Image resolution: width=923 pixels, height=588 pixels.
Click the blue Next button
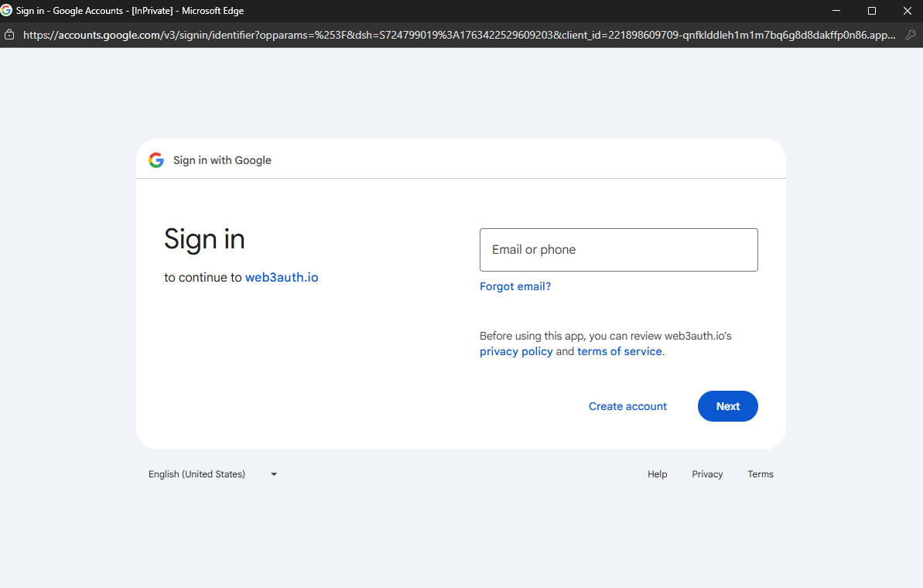click(727, 406)
